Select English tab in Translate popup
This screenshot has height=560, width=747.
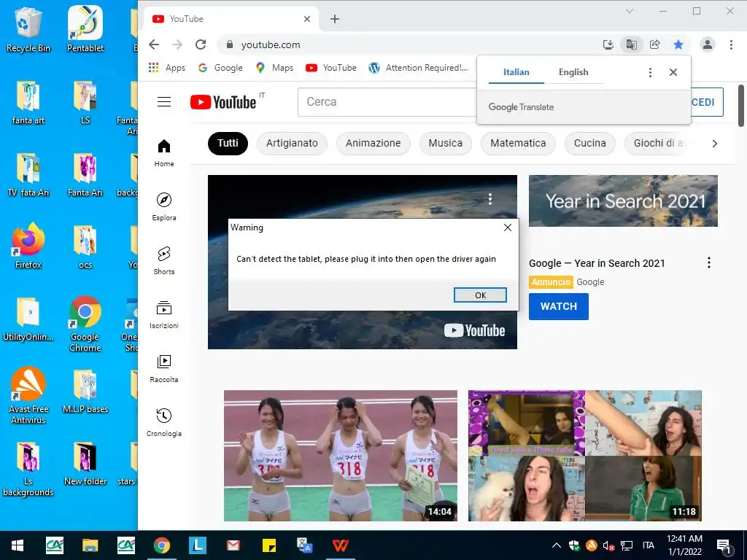point(573,72)
